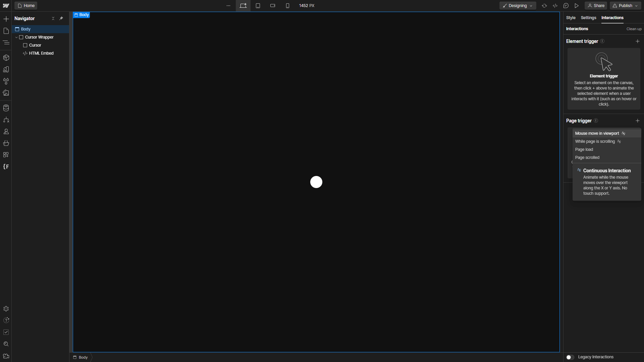Select Mouse move in viewport option

[597, 133]
